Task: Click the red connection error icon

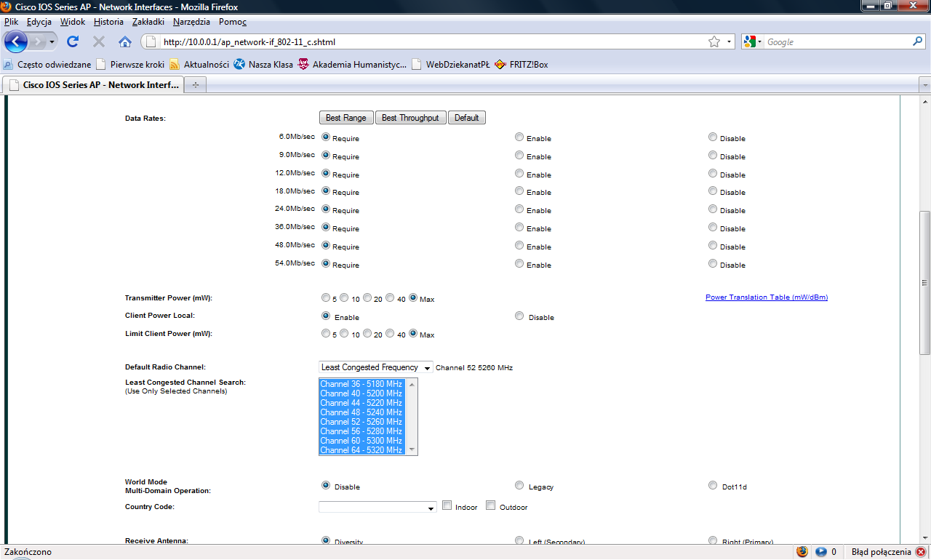Action: tap(921, 552)
